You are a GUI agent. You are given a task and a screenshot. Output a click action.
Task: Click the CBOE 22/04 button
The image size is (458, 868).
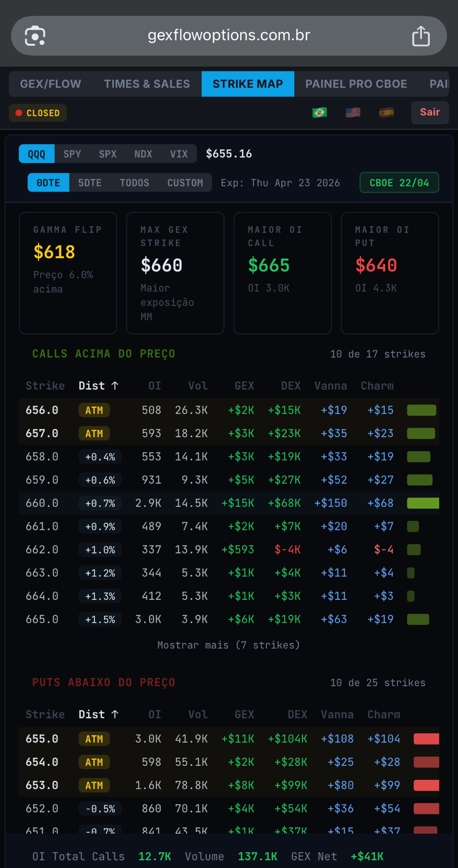pyautogui.click(x=399, y=183)
